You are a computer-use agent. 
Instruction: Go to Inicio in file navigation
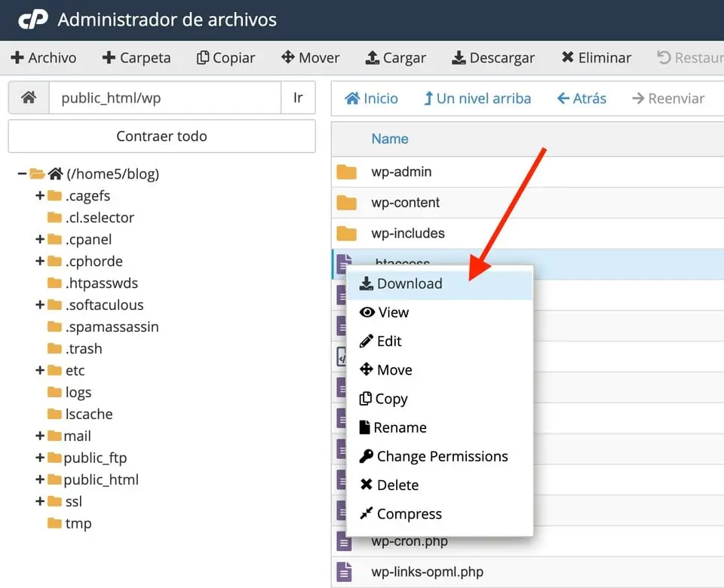coord(371,98)
